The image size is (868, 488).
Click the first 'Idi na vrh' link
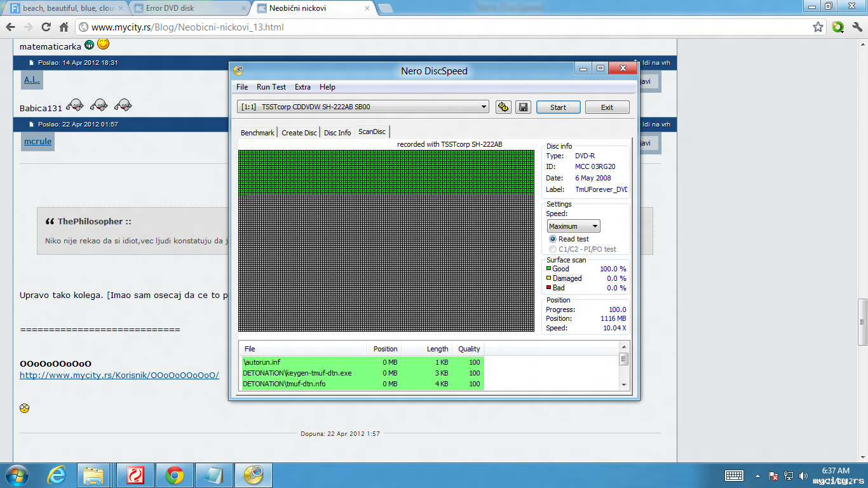656,63
